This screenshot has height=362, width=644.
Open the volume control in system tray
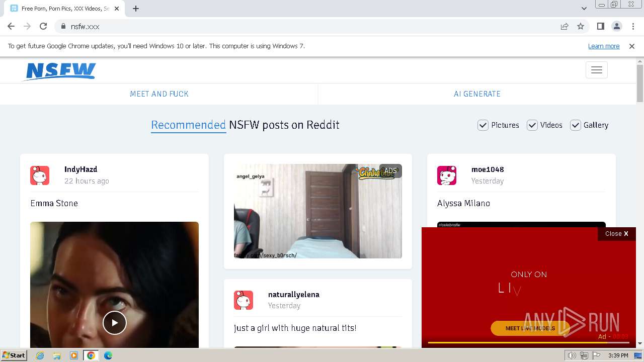(572, 355)
